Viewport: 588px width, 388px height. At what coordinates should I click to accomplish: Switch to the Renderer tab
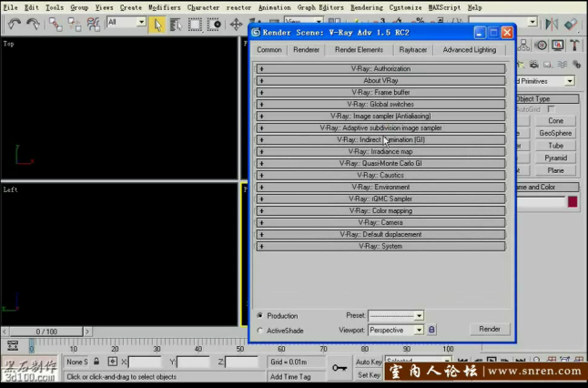pyautogui.click(x=306, y=50)
